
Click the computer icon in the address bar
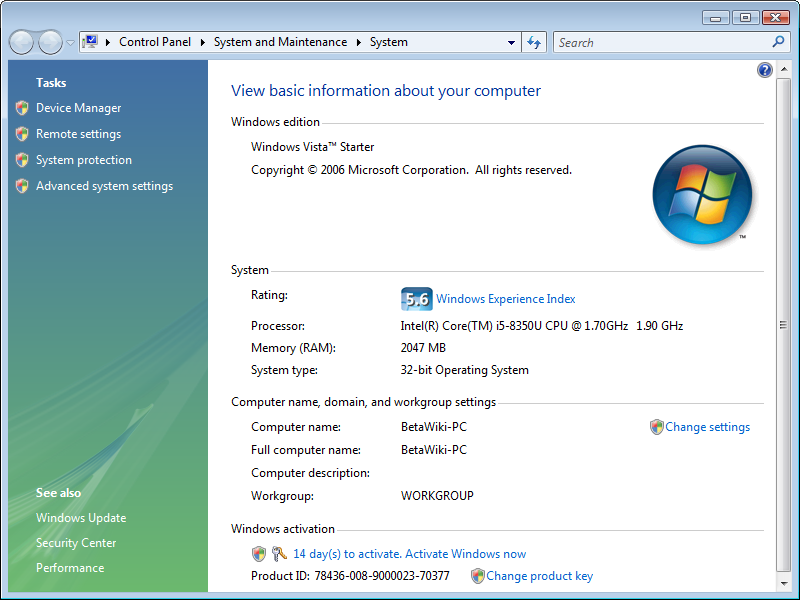click(90, 42)
